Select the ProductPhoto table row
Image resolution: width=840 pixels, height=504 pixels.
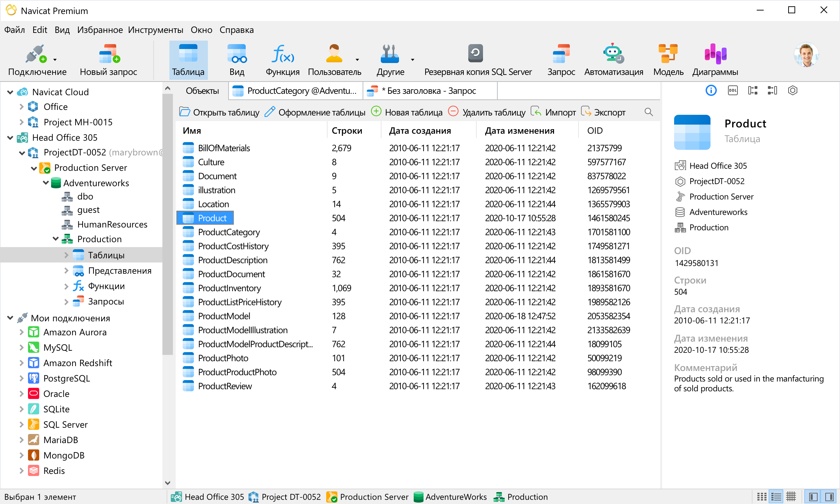[223, 358]
